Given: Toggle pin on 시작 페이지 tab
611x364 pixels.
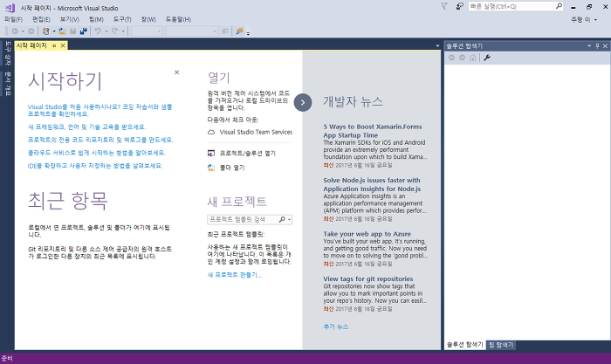Looking at the screenshot, I should tap(54, 45).
